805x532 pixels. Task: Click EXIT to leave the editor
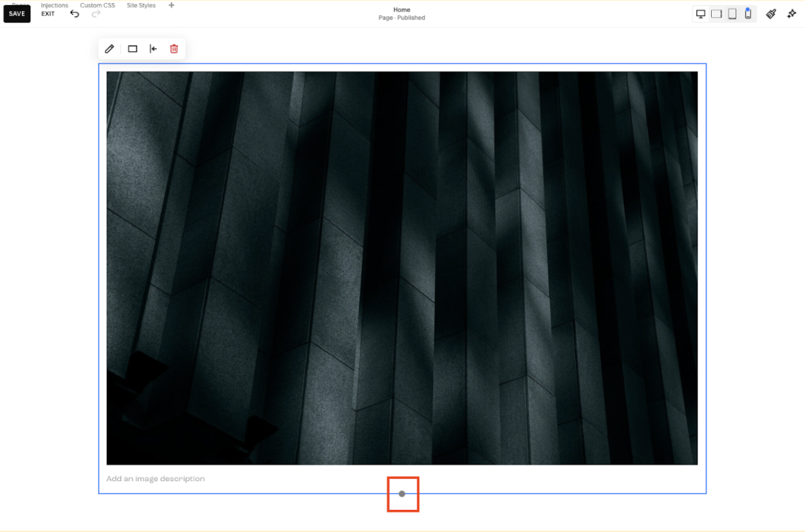coord(48,14)
